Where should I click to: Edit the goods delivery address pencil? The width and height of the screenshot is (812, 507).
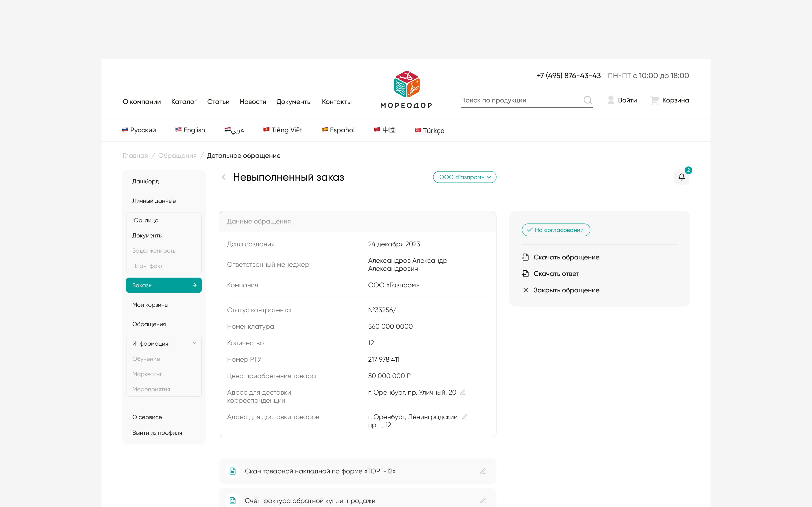click(x=465, y=417)
